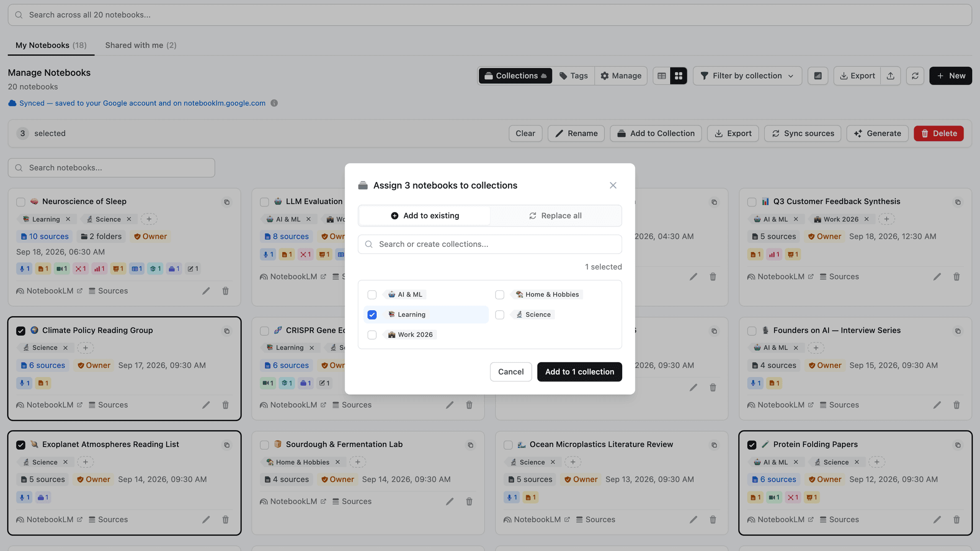
Task: Switch to table list view
Action: [x=661, y=76]
